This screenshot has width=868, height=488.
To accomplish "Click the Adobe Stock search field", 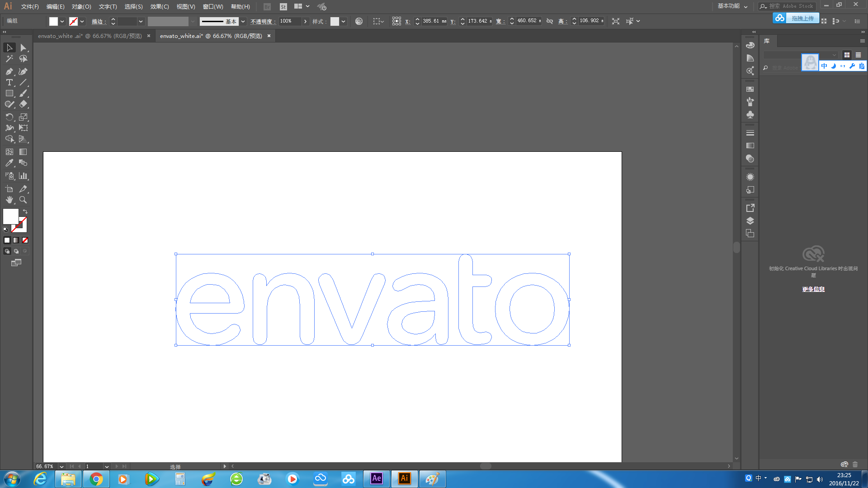I will tap(787, 6).
